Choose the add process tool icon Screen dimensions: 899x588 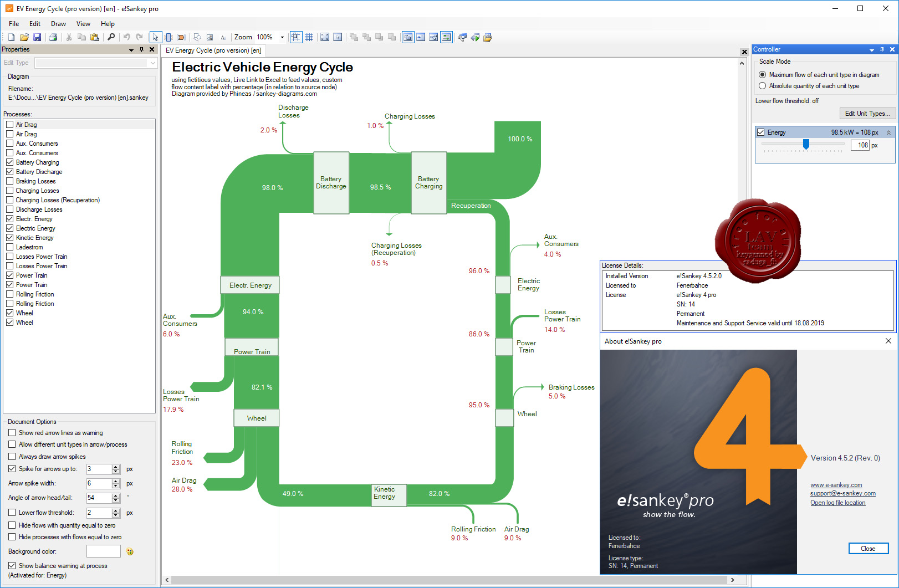(168, 37)
